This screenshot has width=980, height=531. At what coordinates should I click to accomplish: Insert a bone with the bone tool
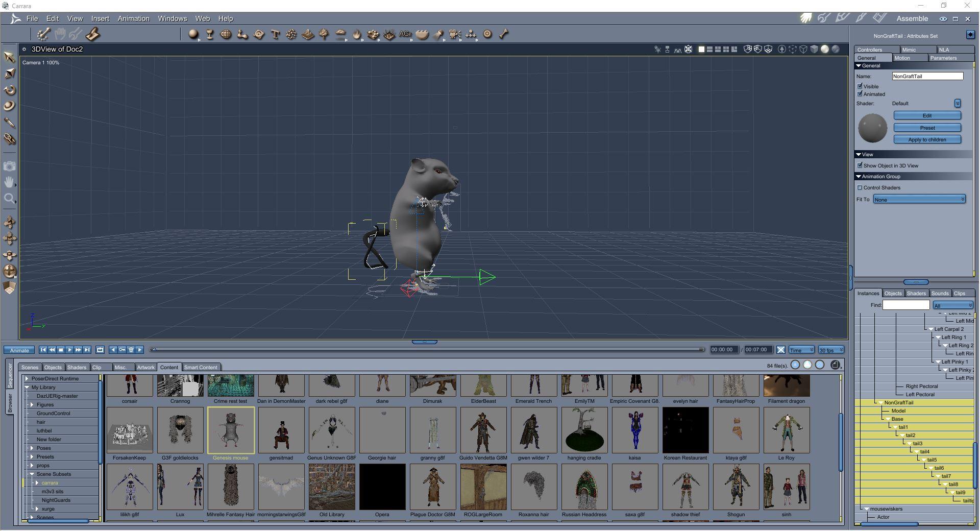coord(504,34)
